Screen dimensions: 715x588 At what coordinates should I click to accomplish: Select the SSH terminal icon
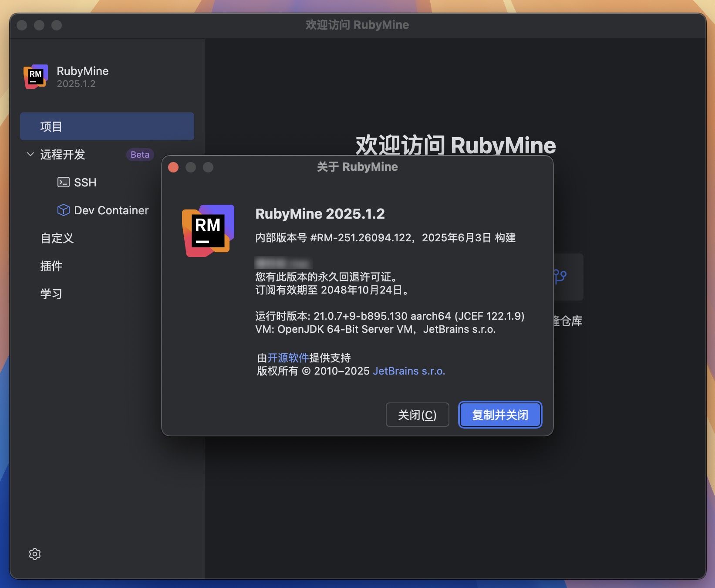pos(64,182)
